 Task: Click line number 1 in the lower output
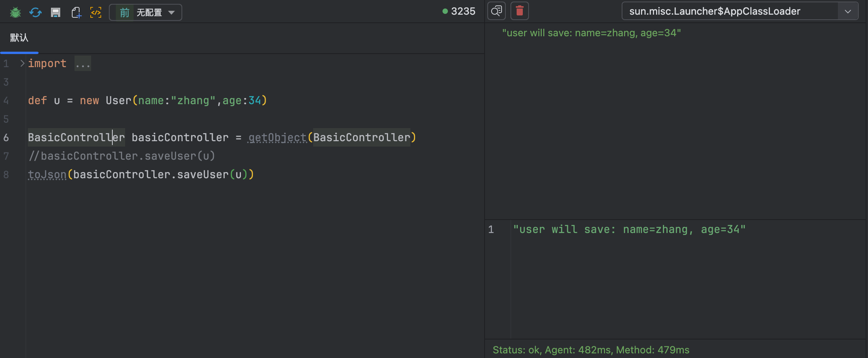[x=491, y=230]
